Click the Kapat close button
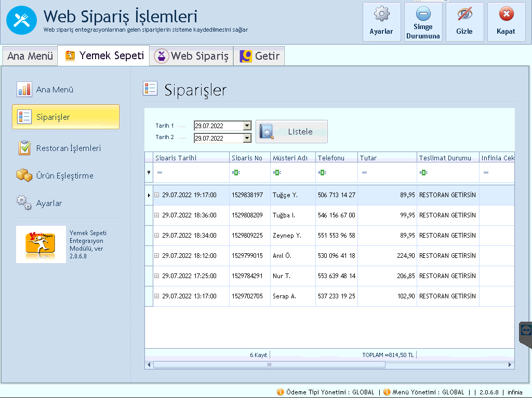The width and height of the screenshot is (532, 398). click(506, 22)
